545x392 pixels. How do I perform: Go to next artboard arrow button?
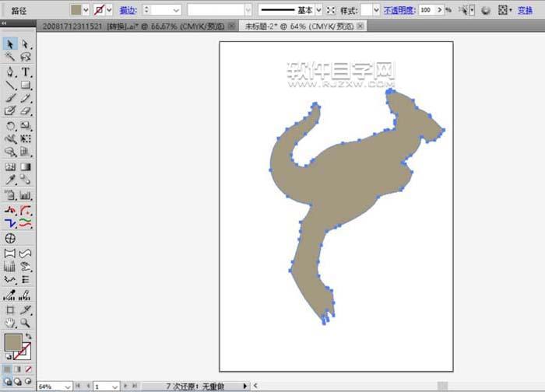pos(125,386)
